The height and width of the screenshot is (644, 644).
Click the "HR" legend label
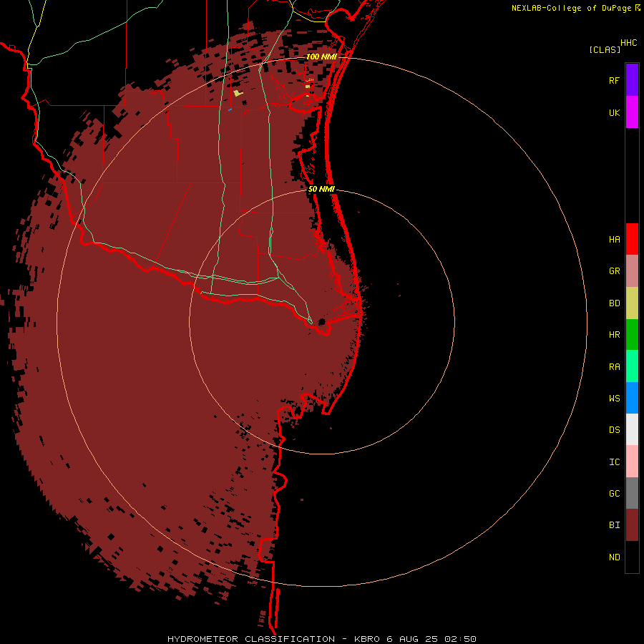(614, 335)
